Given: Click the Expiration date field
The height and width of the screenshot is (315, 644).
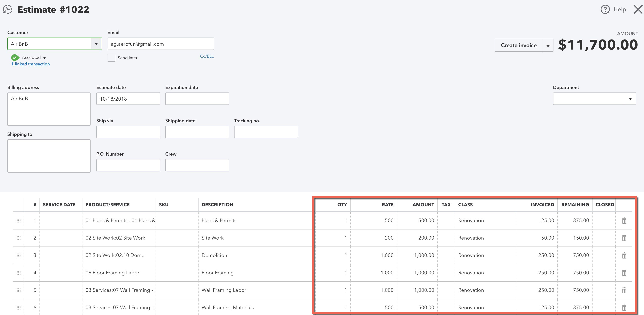Looking at the screenshot, I should pyautogui.click(x=197, y=98).
